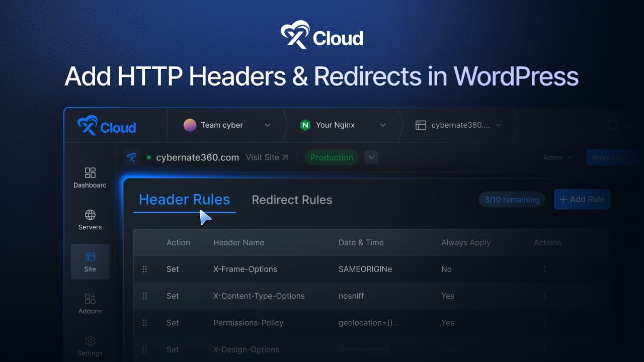The height and width of the screenshot is (362, 644).
Task: Click the search icon in the header
Action: pos(612,125)
